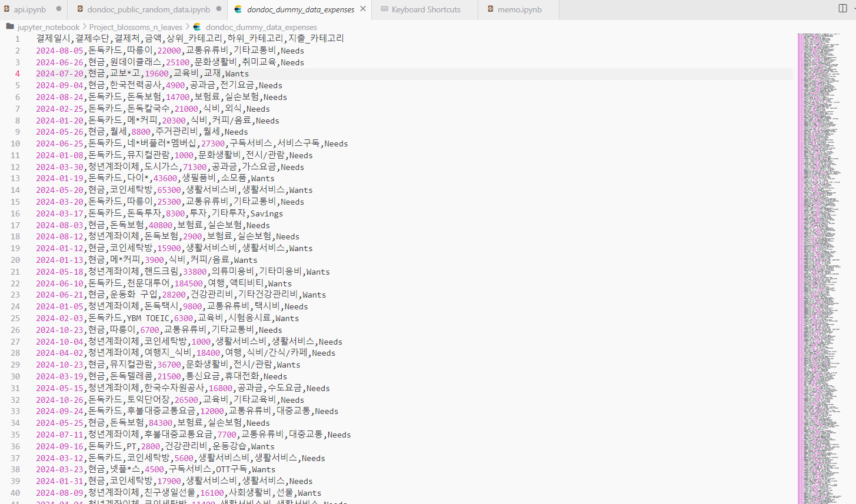Click amount 36700 on line 29
The image size is (856, 504).
[x=169, y=365]
